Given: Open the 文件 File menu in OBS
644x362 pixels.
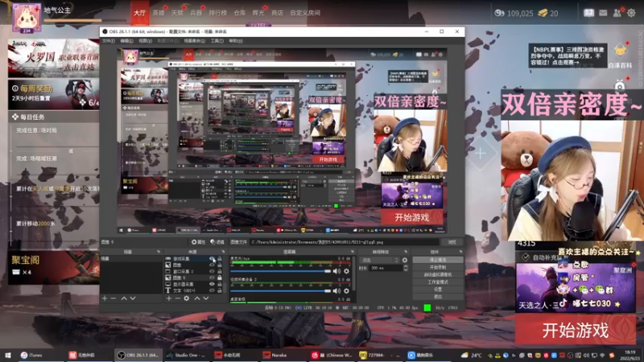Looking at the screenshot, I should pos(109,41).
